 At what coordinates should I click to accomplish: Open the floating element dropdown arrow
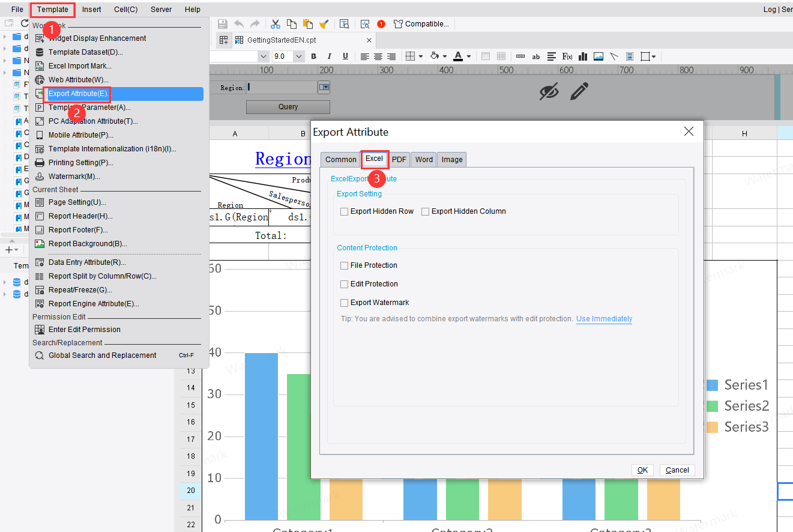point(654,56)
